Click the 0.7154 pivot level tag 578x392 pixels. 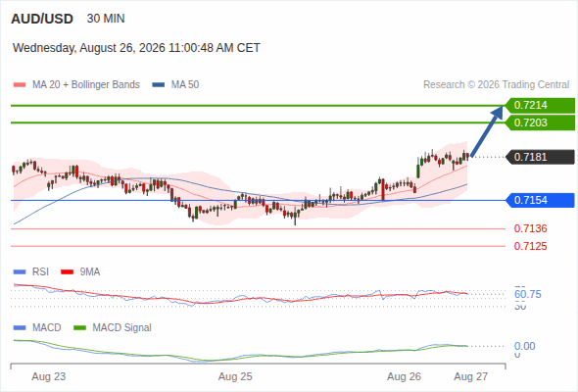tap(540, 200)
